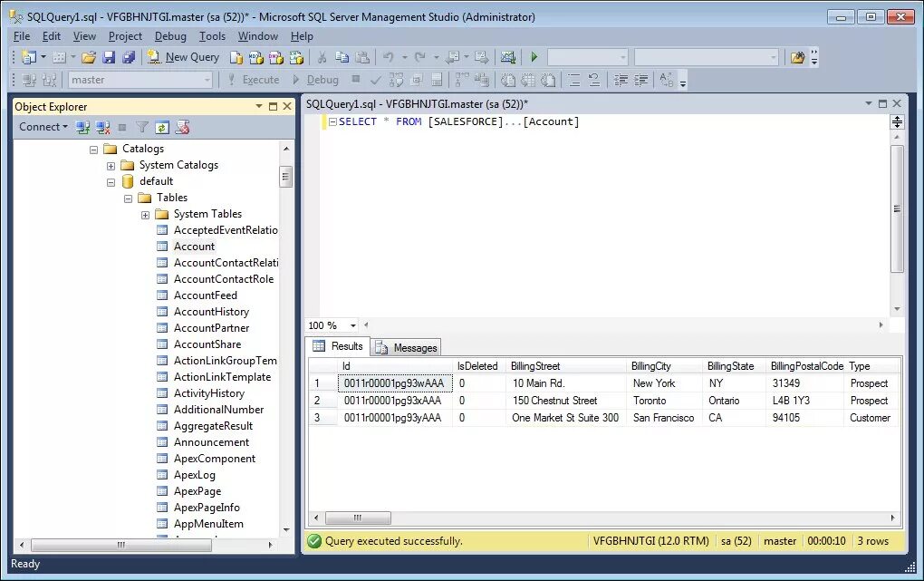Click the green Start arrow in top toolbar
Screen dimensions: 924x581
click(x=534, y=57)
